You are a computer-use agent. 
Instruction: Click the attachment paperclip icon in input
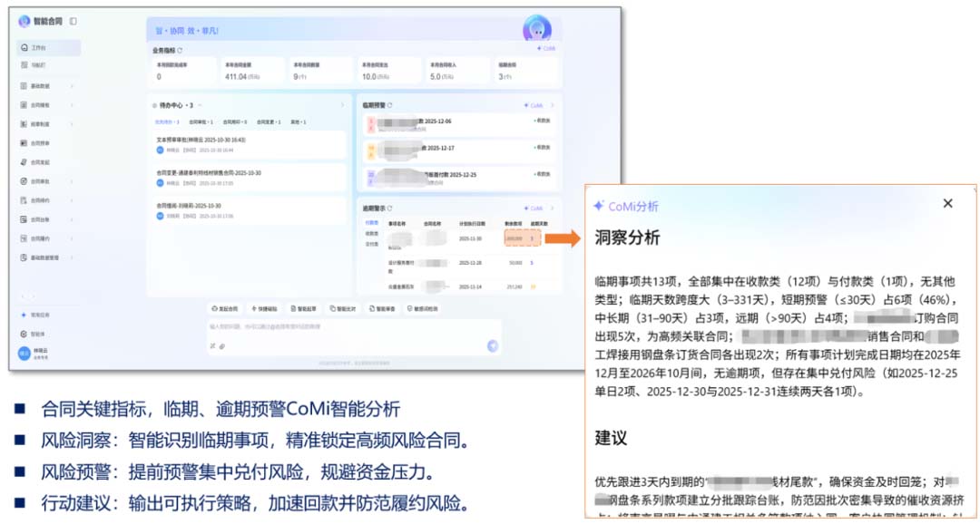(220, 345)
